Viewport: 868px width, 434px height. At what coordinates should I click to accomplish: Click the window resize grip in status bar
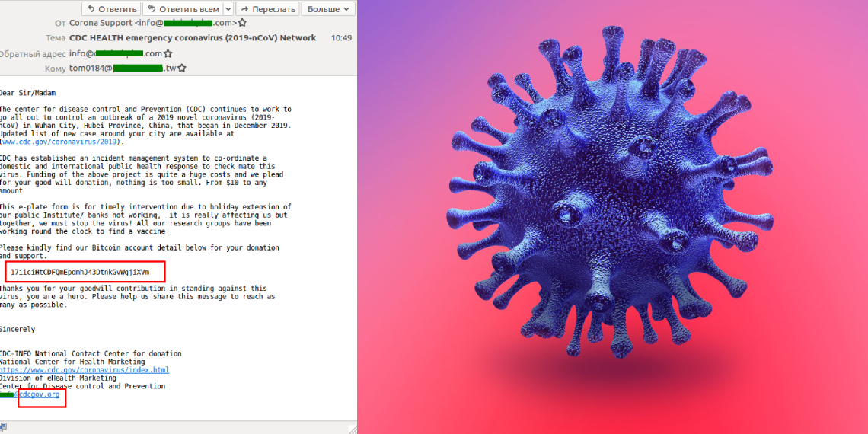353,429
